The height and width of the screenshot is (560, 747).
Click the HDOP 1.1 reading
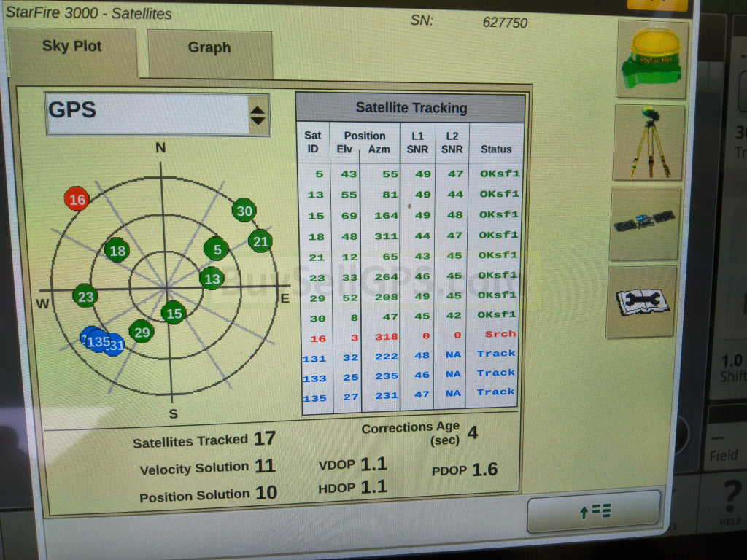(x=352, y=487)
